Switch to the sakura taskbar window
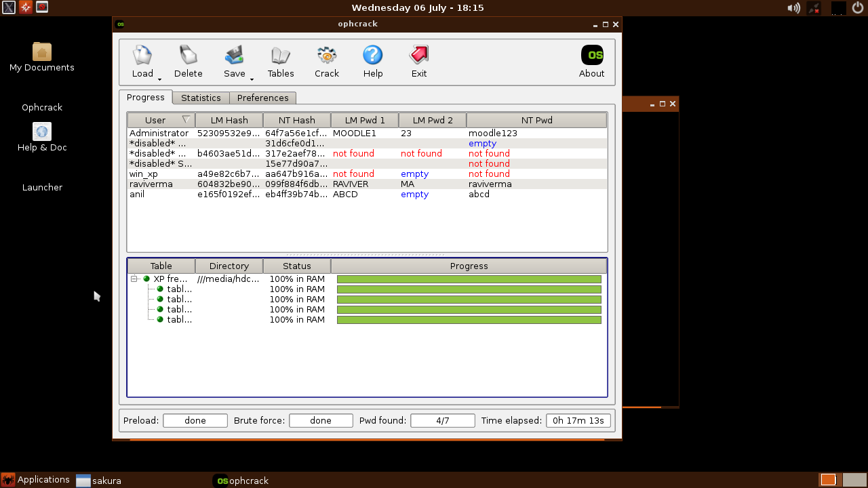The width and height of the screenshot is (868, 488). click(x=99, y=481)
